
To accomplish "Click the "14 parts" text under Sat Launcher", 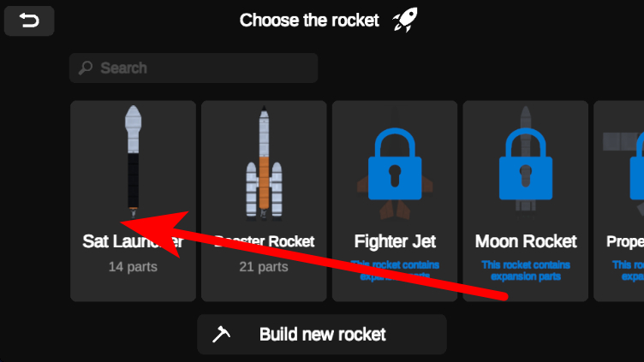I will (133, 267).
